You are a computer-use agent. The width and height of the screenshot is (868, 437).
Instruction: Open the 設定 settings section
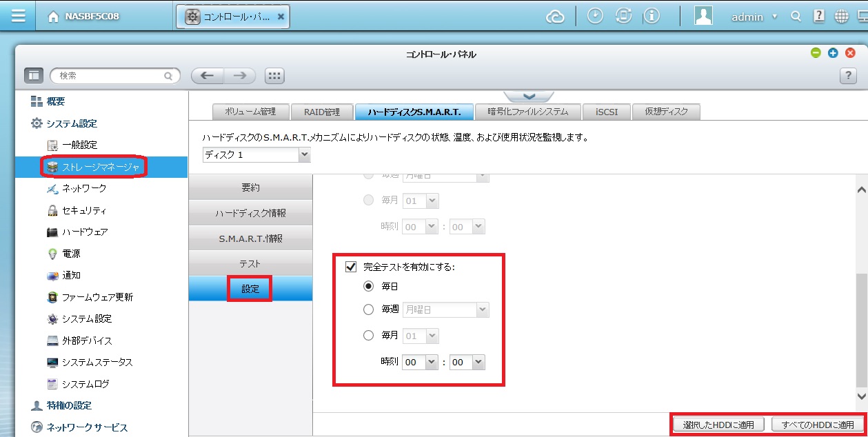(251, 289)
